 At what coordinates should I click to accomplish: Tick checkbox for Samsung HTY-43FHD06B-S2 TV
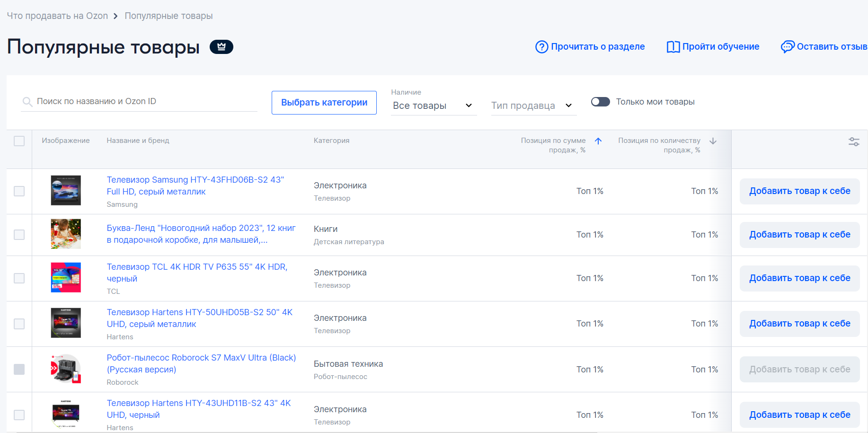point(19,191)
